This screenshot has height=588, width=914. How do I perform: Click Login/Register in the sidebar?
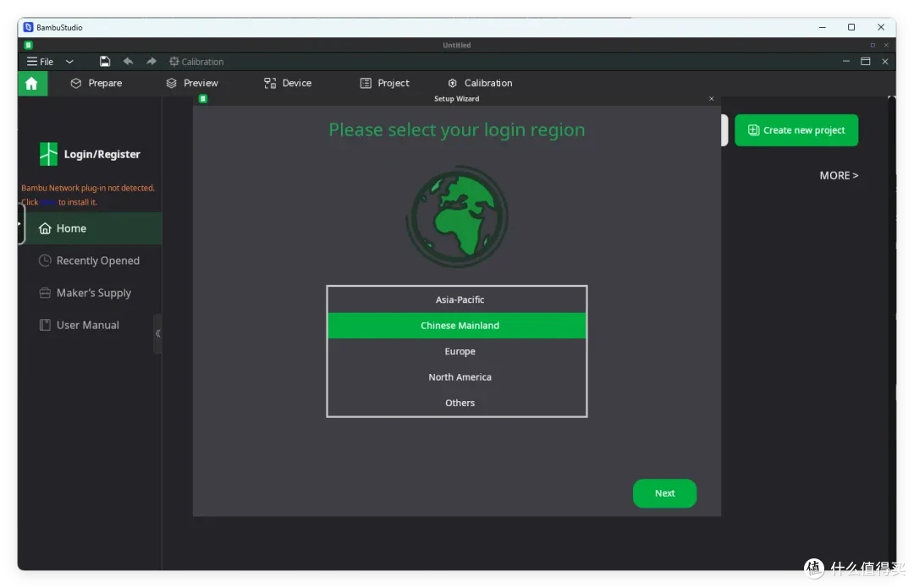click(x=102, y=155)
